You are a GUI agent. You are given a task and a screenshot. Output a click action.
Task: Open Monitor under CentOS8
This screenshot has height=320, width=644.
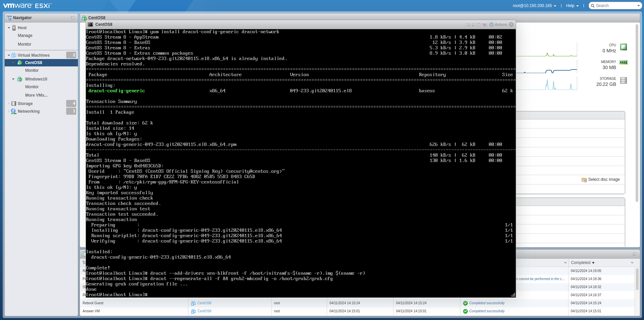32,70
